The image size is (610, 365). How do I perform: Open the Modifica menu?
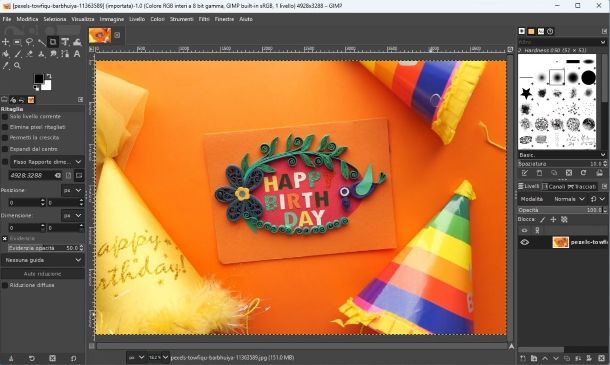click(x=27, y=19)
